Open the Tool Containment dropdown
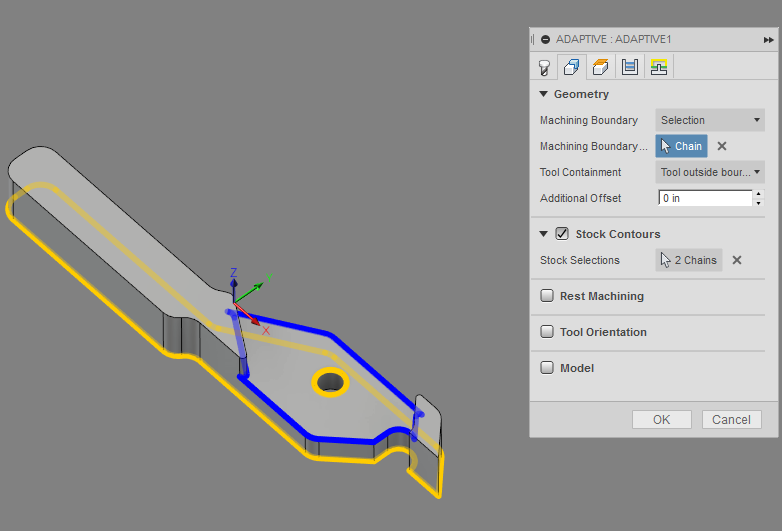The height and width of the screenshot is (531, 782). click(710, 172)
